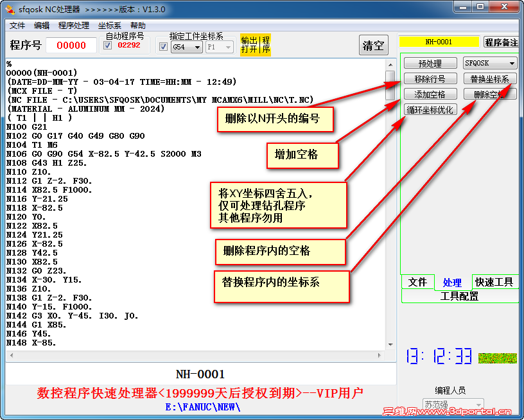Click the yellow NH-0001 field

439,42
